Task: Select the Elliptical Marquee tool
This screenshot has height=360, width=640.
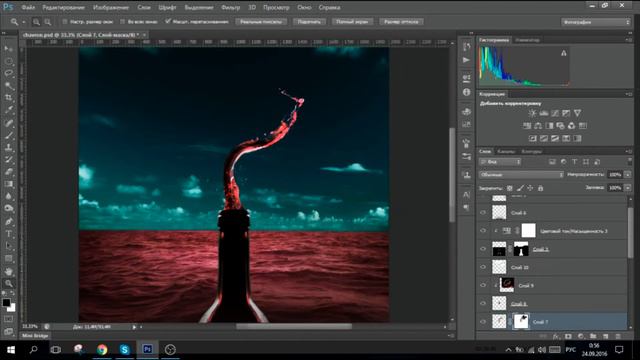Action: click(8, 61)
